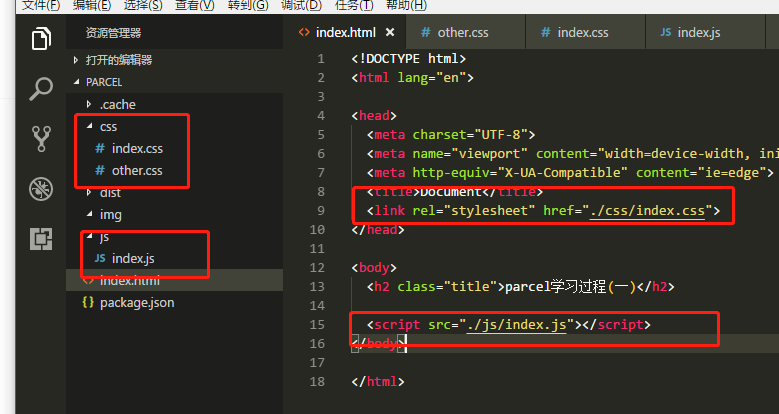Screen dimensions: 779x414
Task: Switch to the index.html tab
Action: [346, 33]
